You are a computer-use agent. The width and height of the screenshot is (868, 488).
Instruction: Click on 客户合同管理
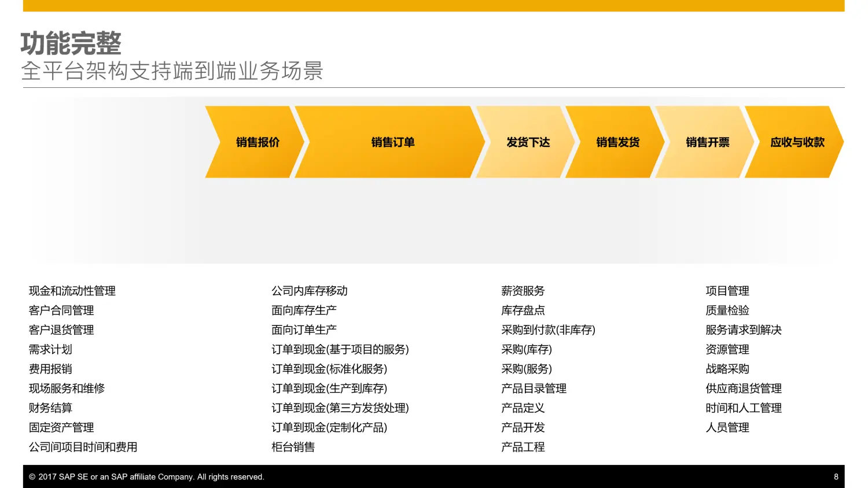pyautogui.click(x=61, y=310)
